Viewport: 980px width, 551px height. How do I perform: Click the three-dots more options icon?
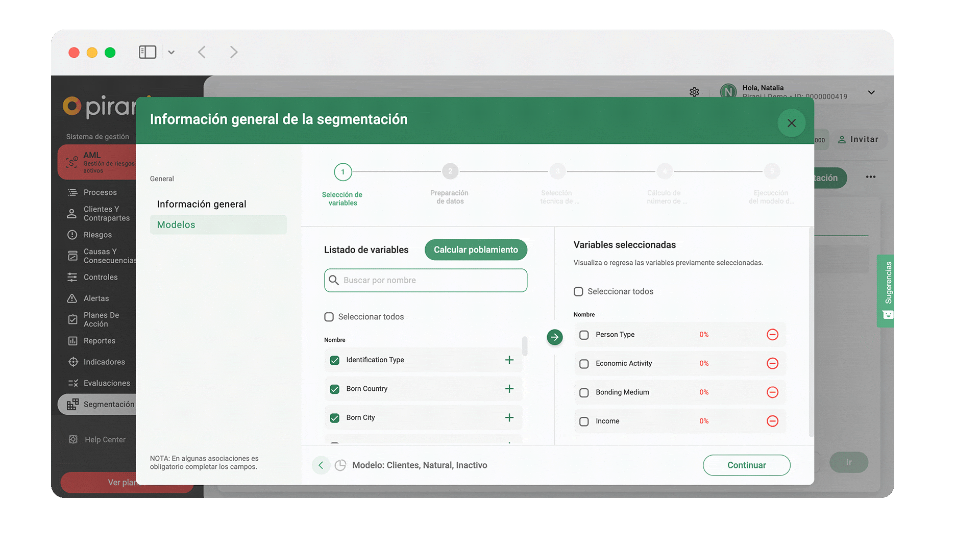coord(871,177)
